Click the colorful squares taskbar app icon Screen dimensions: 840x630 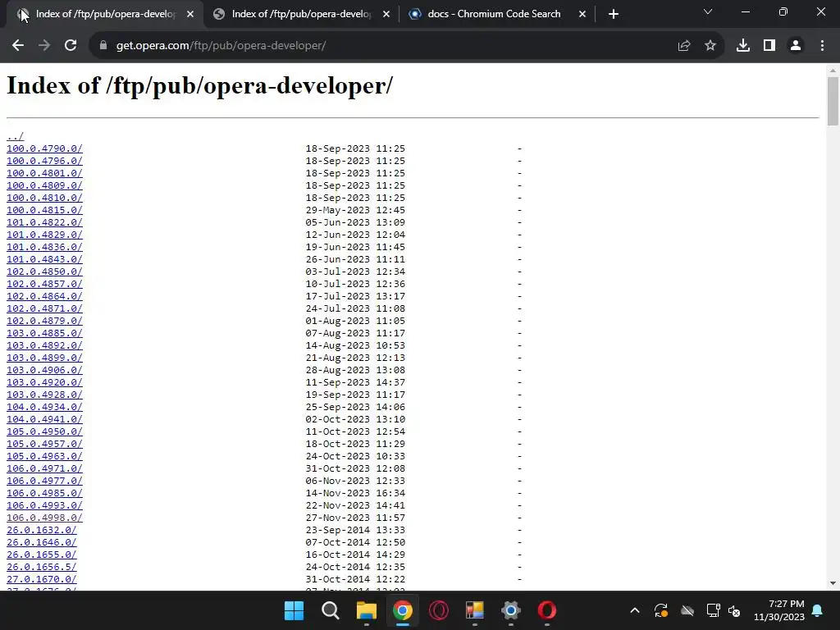(475, 610)
